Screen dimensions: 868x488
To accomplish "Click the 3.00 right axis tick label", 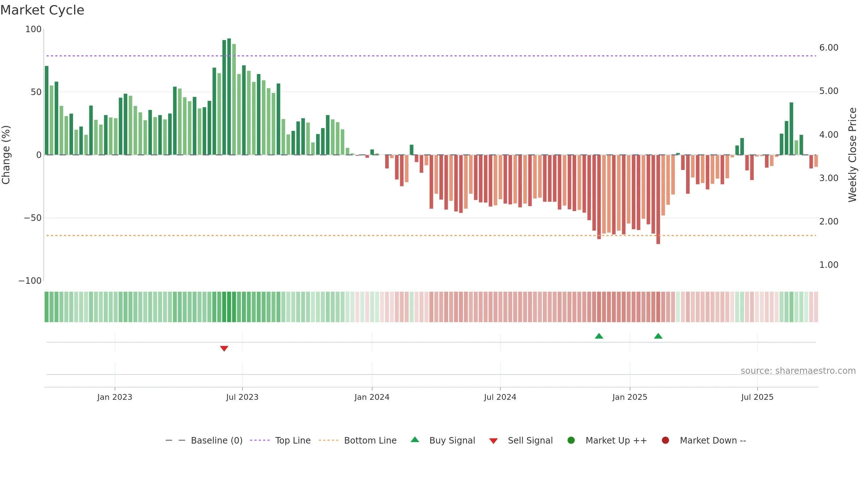I will pyautogui.click(x=829, y=178).
